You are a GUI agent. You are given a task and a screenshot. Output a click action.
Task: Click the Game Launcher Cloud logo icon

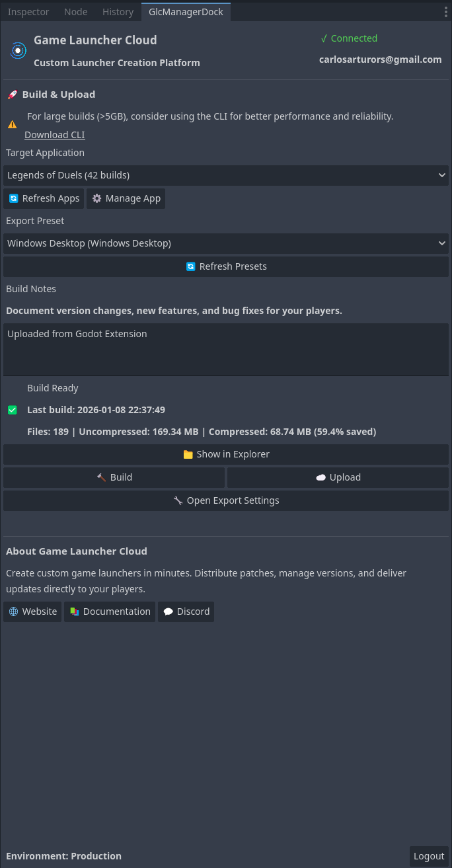pos(18,50)
